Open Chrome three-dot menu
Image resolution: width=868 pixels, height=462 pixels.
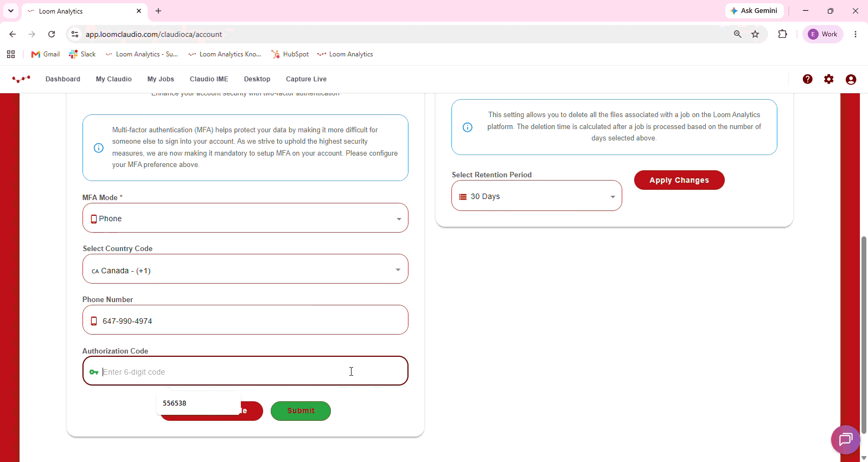tap(856, 34)
